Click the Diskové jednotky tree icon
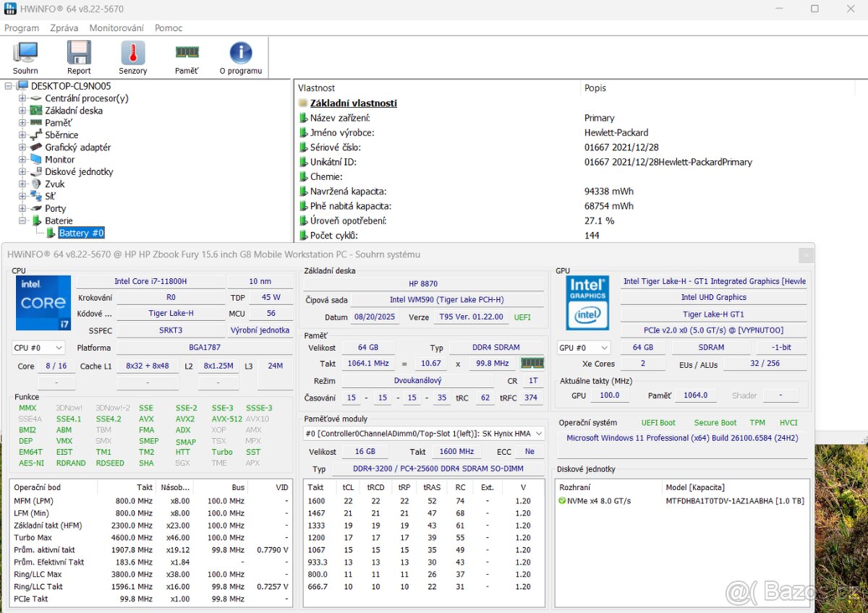 [x=35, y=171]
